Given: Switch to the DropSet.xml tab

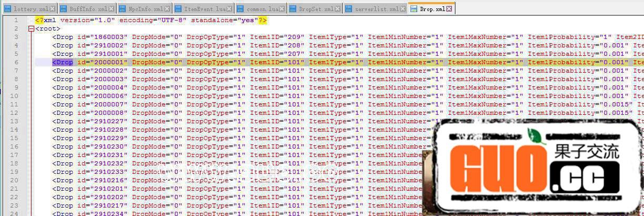Looking at the screenshot, I should coord(315,9).
